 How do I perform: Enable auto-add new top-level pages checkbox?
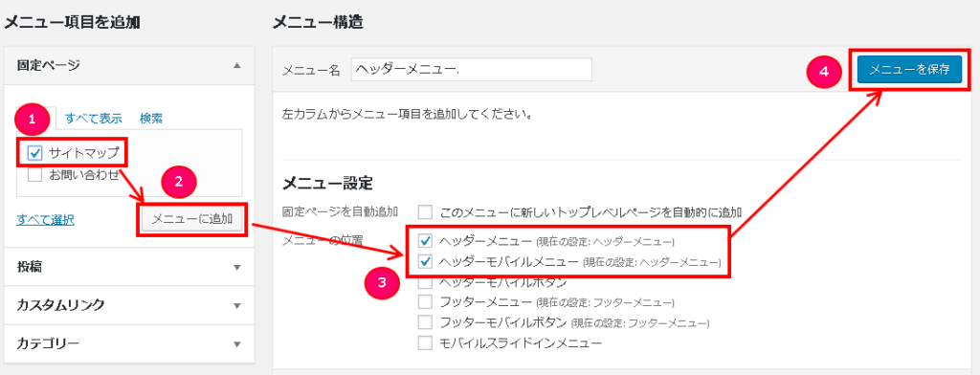point(425,211)
